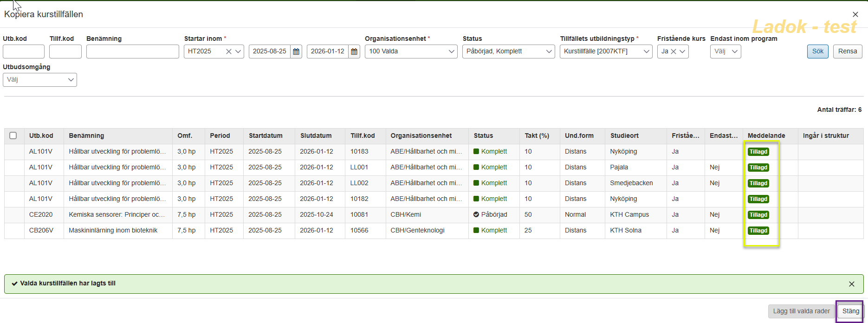Clear the Fristående kurs Ja value
Image resolution: width=868 pixels, height=323 pixels.
[x=674, y=52]
